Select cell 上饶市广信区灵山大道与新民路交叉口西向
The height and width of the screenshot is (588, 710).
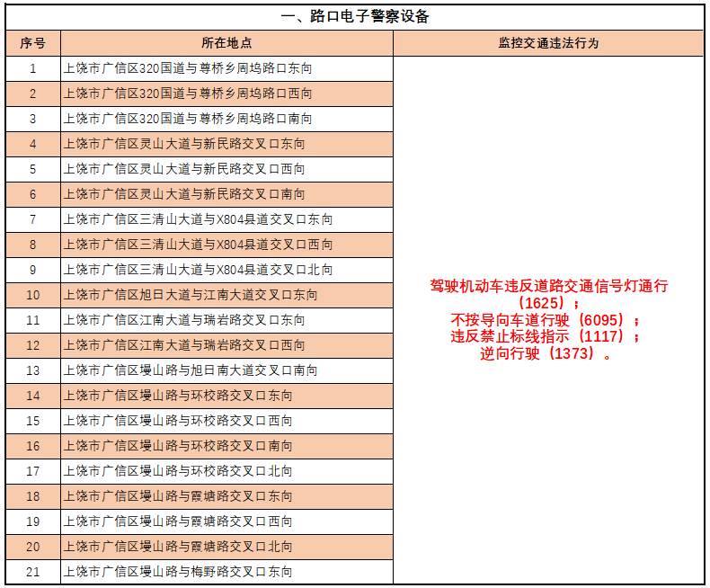click(x=226, y=169)
